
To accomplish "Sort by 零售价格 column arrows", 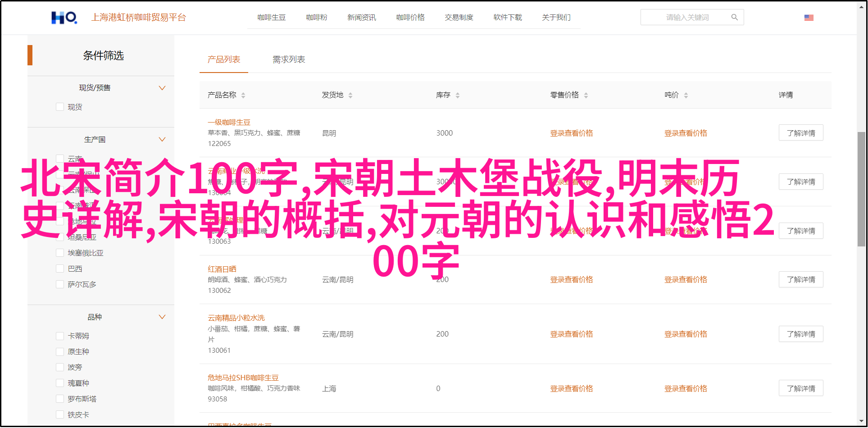I will 586,95.
